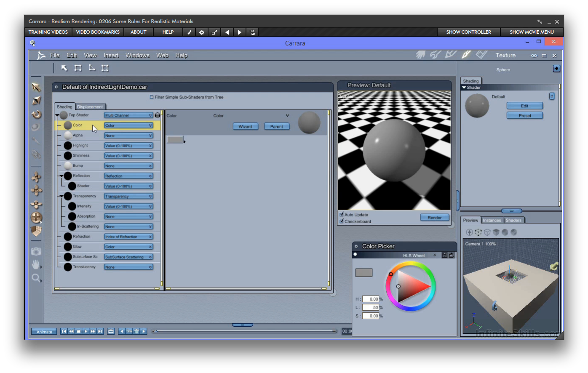Delete keyframe with timeline trash icon
This screenshot has height=373, width=588.
136,331
